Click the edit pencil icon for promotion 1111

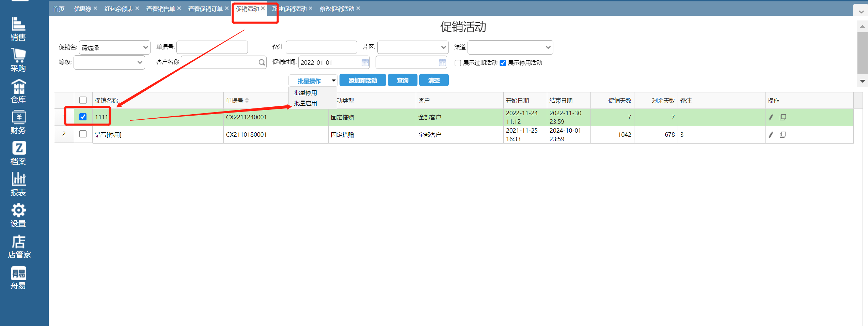[771, 117]
